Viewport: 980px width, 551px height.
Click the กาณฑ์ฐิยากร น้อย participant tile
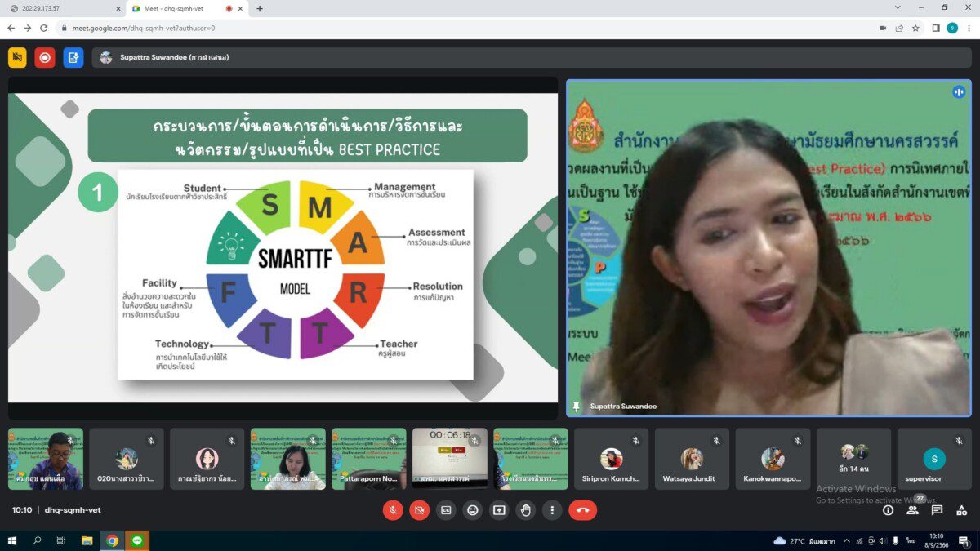point(207,459)
